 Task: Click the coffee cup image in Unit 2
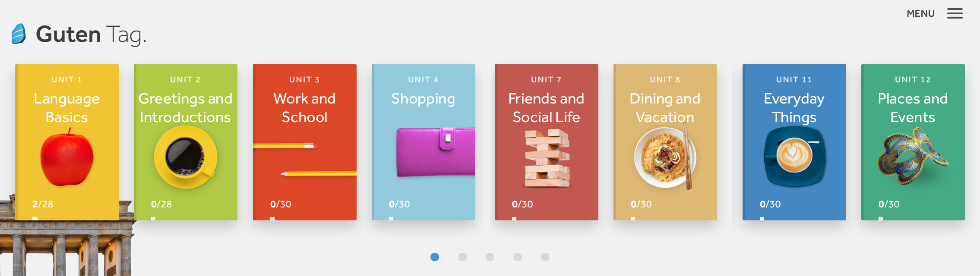(186, 157)
